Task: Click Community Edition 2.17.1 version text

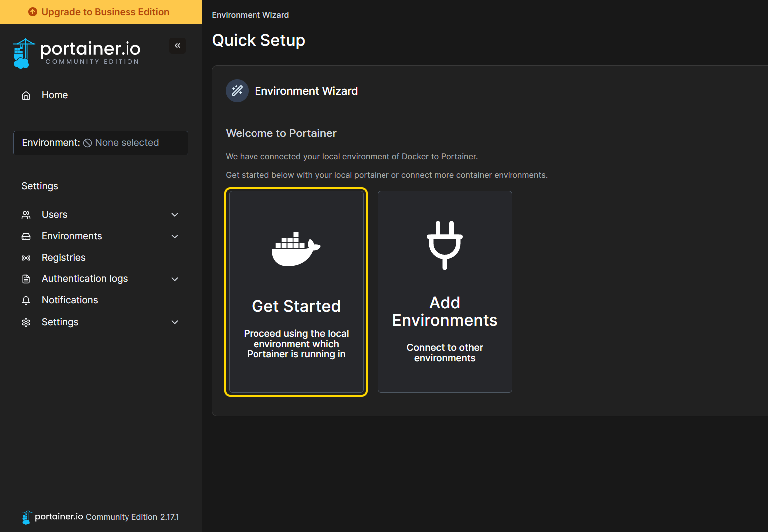Action: coord(132,517)
